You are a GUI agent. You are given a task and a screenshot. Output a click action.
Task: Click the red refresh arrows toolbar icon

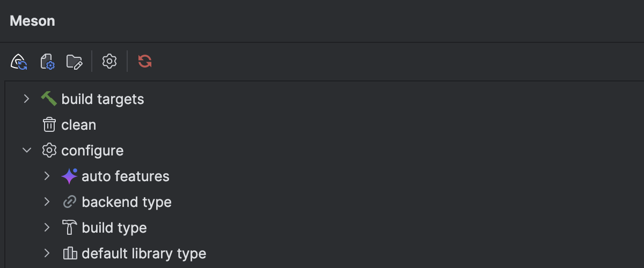click(x=145, y=61)
